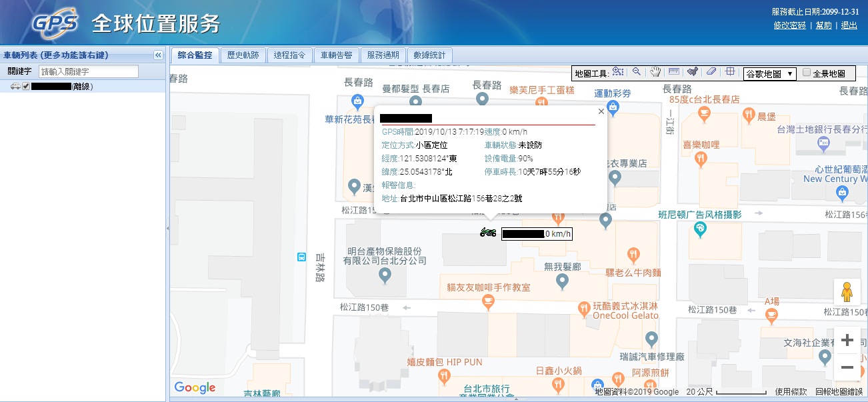Image resolution: width=868 pixels, height=402 pixels.
Task: Open the 使用條款 terms link
Action: 791,392
